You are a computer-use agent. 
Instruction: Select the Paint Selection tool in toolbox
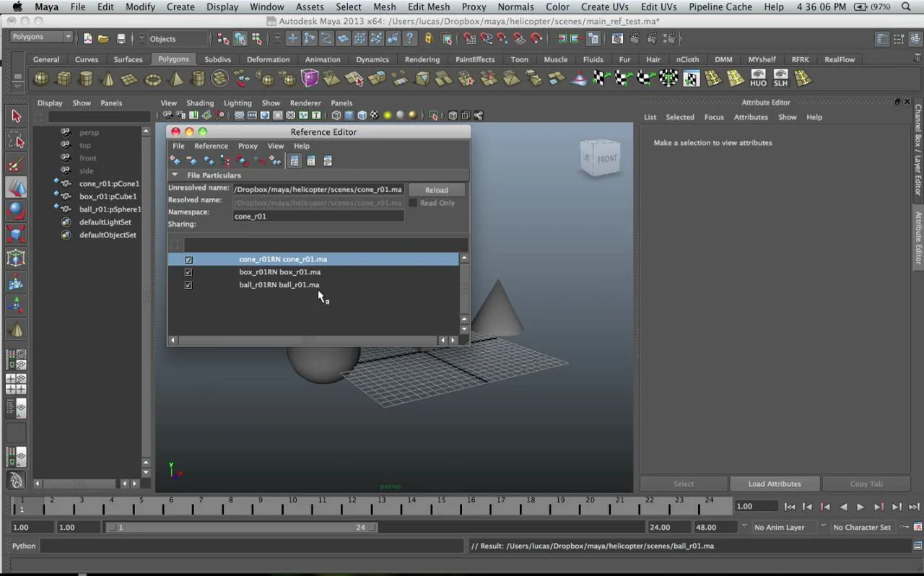[x=16, y=164]
